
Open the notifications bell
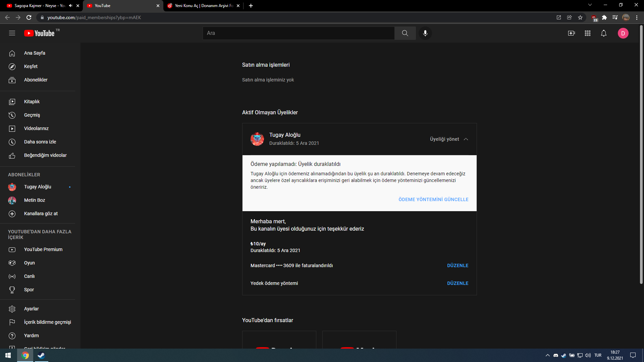pyautogui.click(x=604, y=33)
